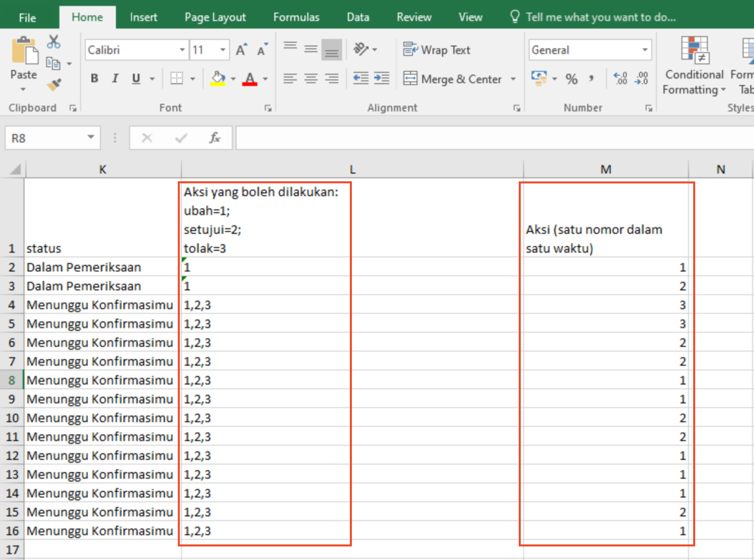Open the Calibri font name dropdown
This screenshot has width=754, height=560.
182,50
